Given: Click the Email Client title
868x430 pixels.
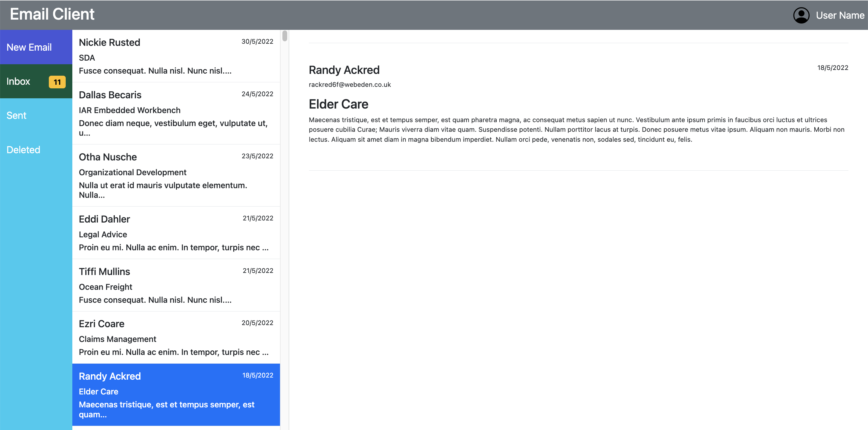Looking at the screenshot, I should point(52,14).
